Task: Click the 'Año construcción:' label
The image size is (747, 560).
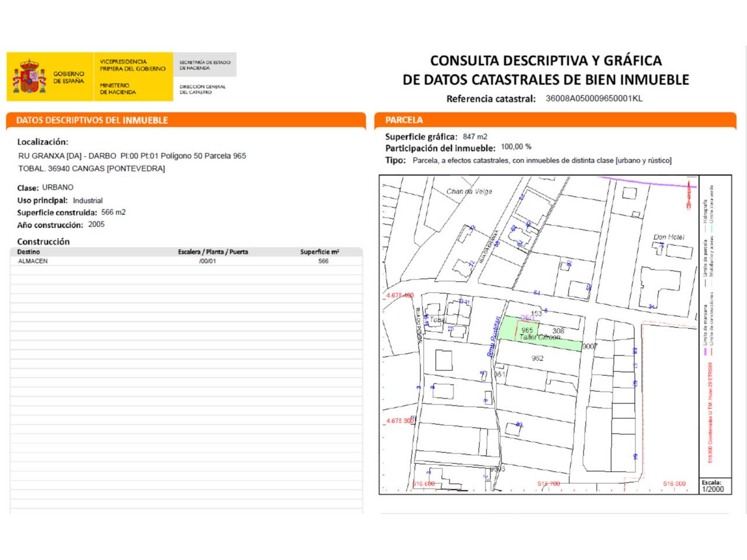Action: [x=50, y=225]
